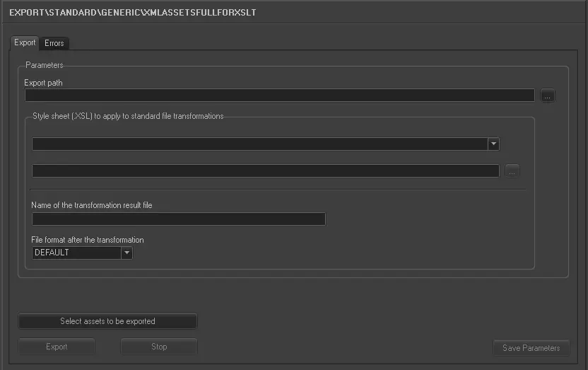Screen dimensions: 588x370
Task: Click the Name of the transformation result file label
Action: click(92, 205)
